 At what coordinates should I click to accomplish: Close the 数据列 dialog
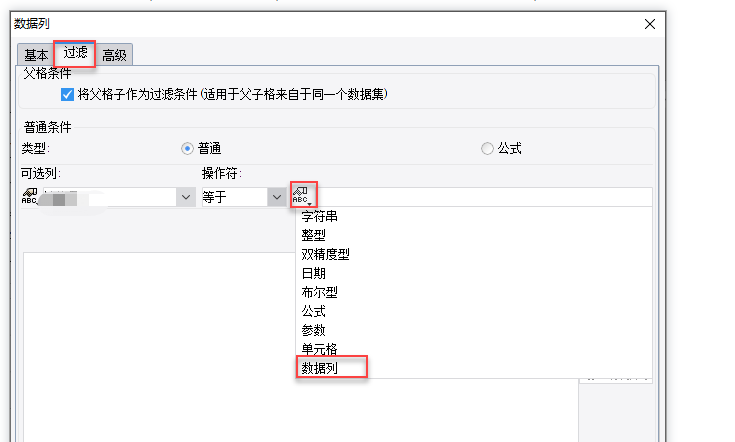coord(650,24)
